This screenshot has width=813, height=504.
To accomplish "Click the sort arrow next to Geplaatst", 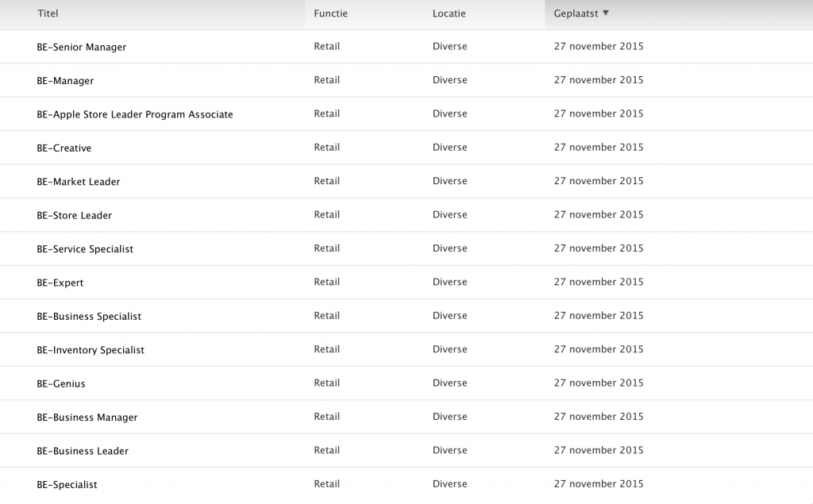I will [606, 13].
